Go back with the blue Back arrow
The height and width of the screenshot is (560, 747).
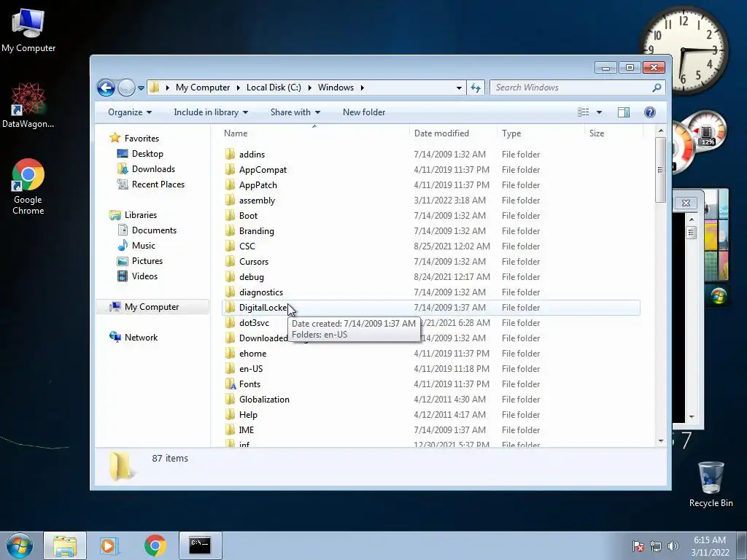click(x=106, y=87)
